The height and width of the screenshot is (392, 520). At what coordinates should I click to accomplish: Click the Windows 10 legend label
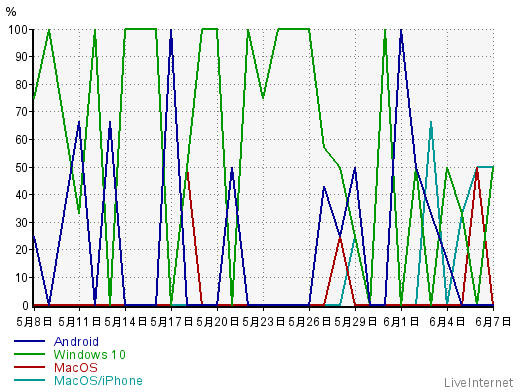point(90,355)
